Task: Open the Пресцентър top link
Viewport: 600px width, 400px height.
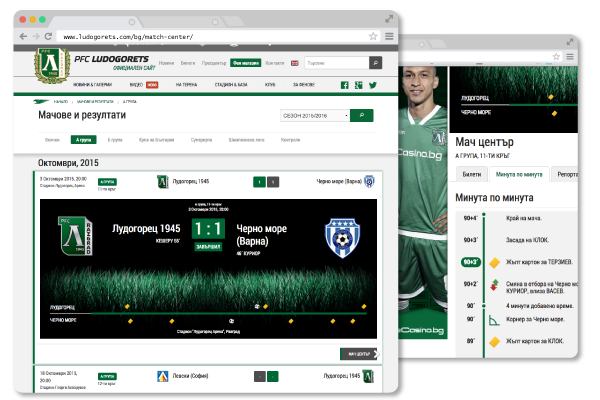Action: click(x=214, y=63)
